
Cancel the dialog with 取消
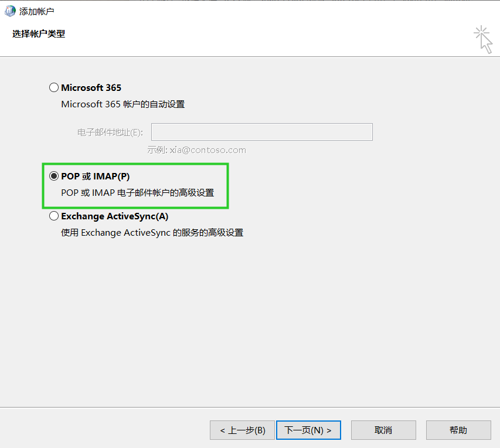point(383,430)
